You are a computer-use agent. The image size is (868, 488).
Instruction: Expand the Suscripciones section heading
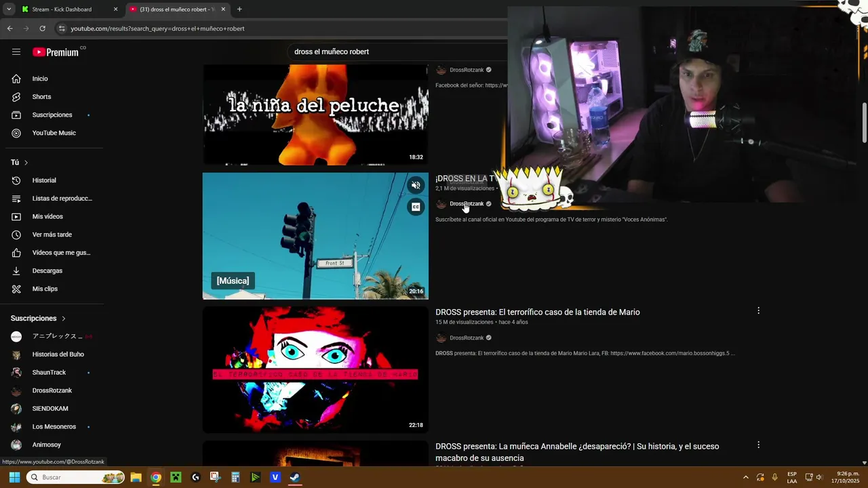click(x=38, y=319)
